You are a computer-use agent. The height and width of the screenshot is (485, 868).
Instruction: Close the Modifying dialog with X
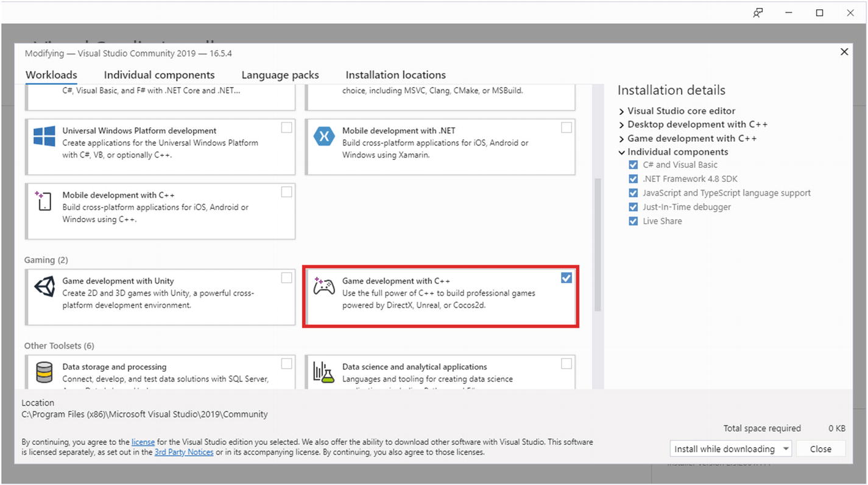pyautogui.click(x=844, y=52)
